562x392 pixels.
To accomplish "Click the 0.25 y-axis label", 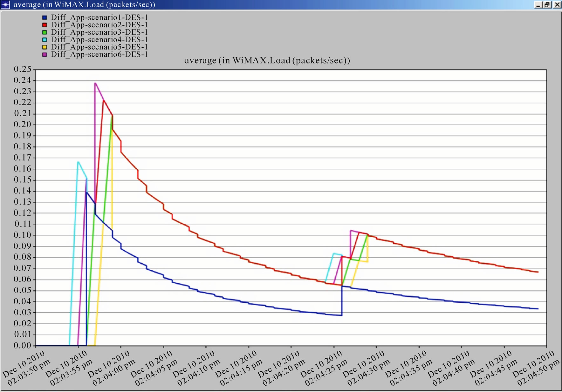I will (23, 69).
